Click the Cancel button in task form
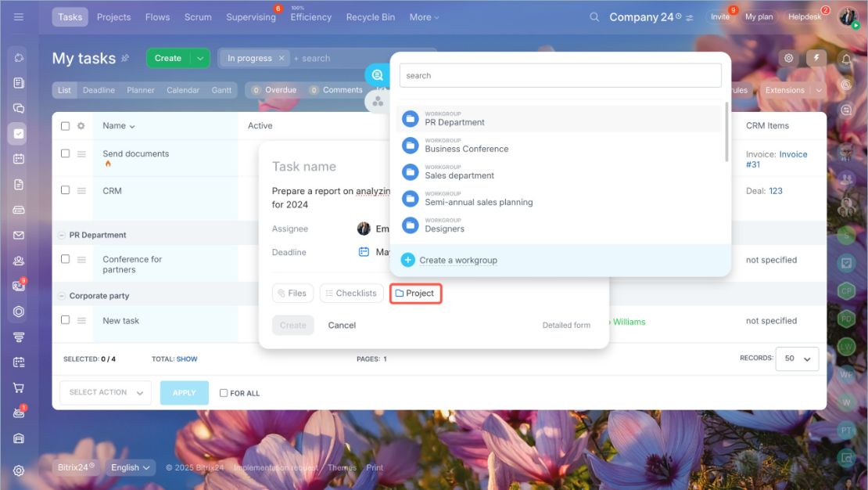The height and width of the screenshot is (490, 868). coord(342,326)
